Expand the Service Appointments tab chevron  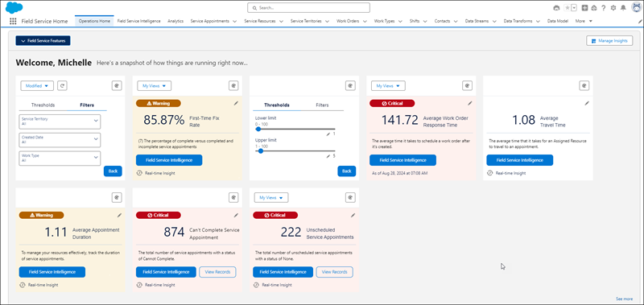234,22
